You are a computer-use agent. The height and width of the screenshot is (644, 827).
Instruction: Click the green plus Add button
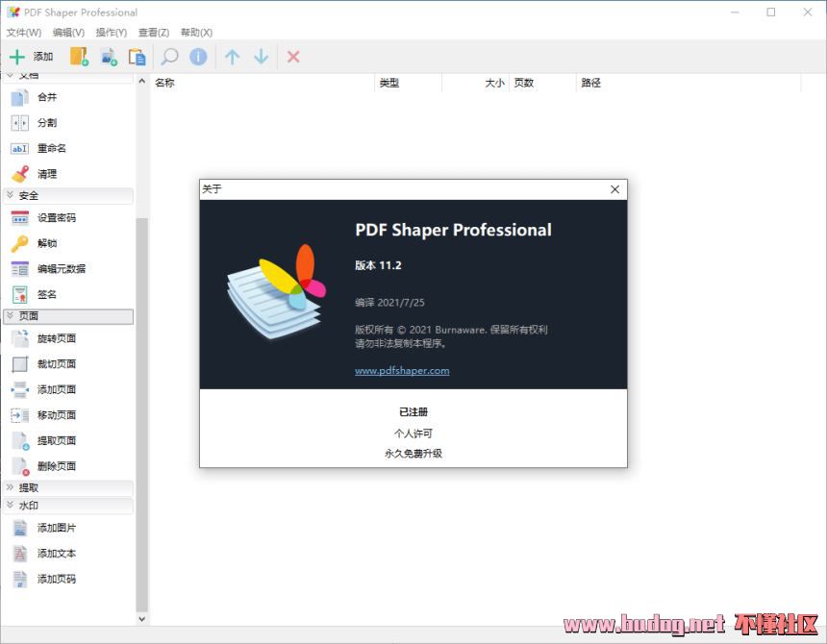coord(31,57)
